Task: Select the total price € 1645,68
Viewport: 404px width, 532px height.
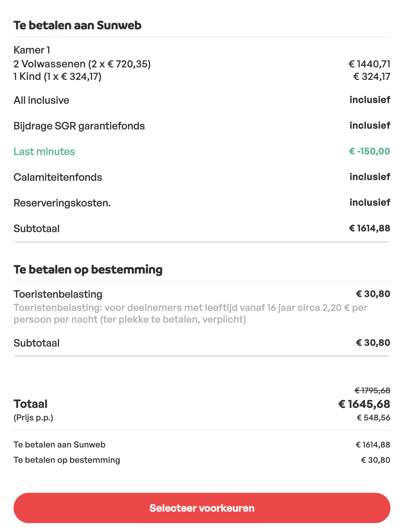Action: pyautogui.click(x=364, y=404)
